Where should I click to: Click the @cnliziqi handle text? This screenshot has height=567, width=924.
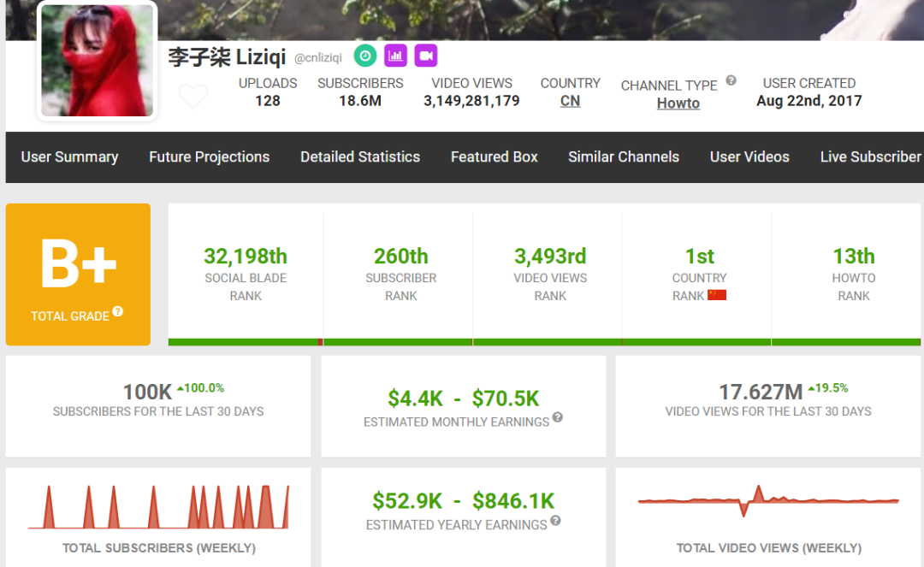point(318,57)
